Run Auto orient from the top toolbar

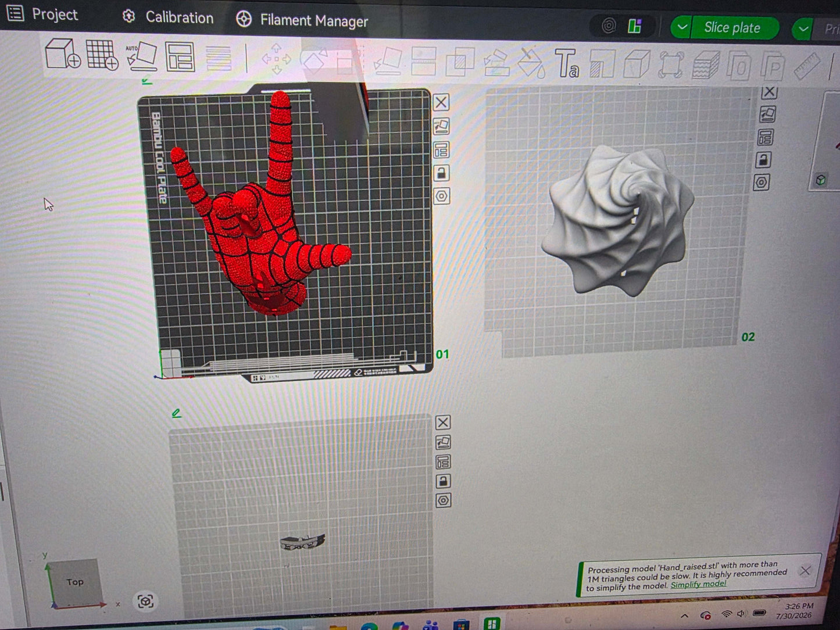(x=142, y=56)
